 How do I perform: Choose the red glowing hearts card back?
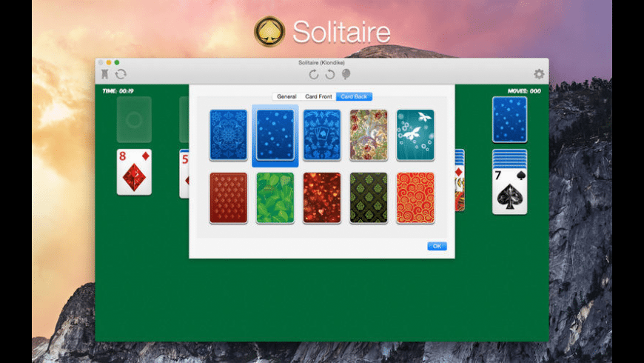pyautogui.click(x=322, y=198)
